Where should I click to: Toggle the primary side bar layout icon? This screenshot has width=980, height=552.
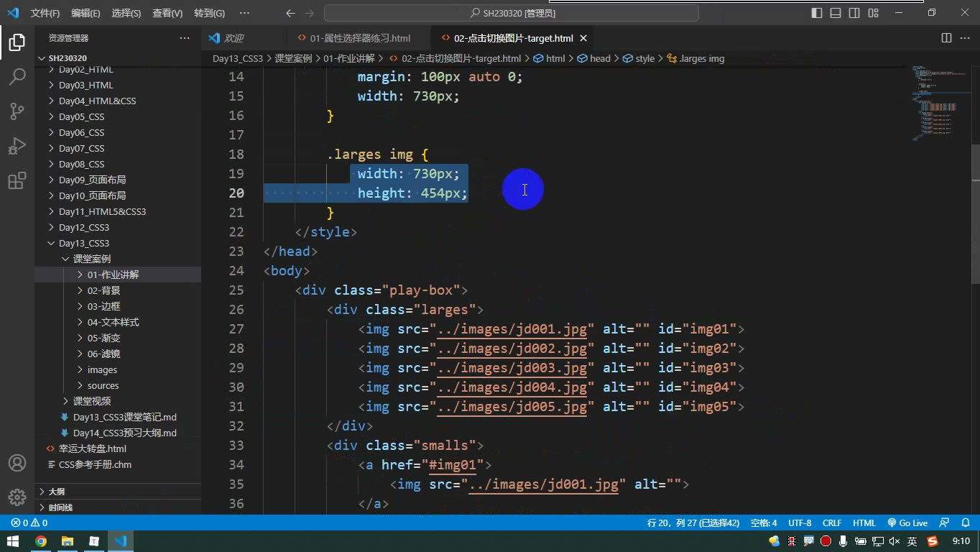[817, 13]
